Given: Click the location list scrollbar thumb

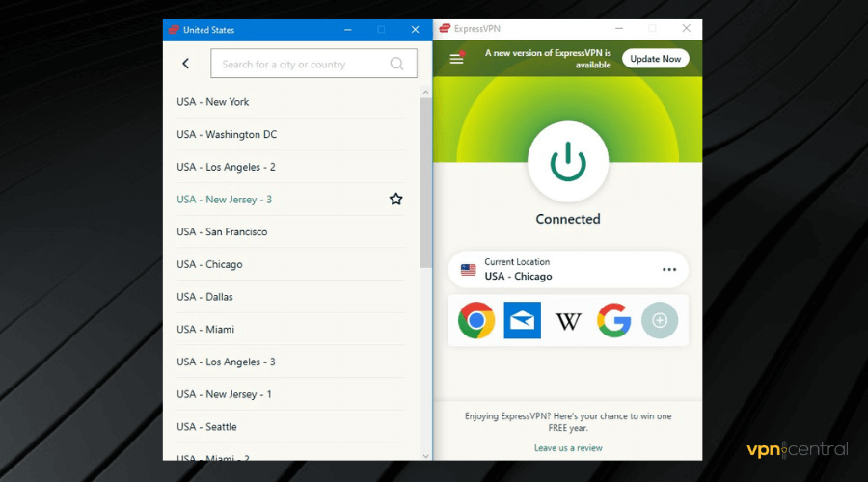Looking at the screenshot, I should tap(425, 183).
